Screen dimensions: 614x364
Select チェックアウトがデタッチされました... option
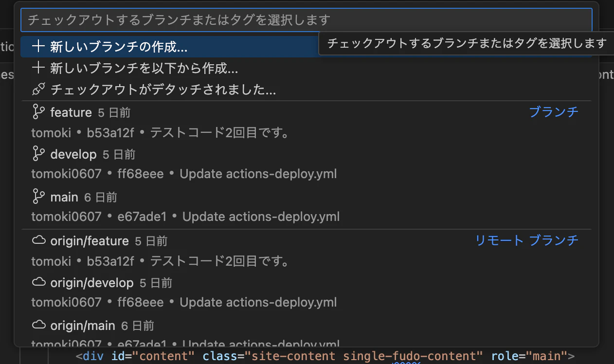(x=307, y=90)
